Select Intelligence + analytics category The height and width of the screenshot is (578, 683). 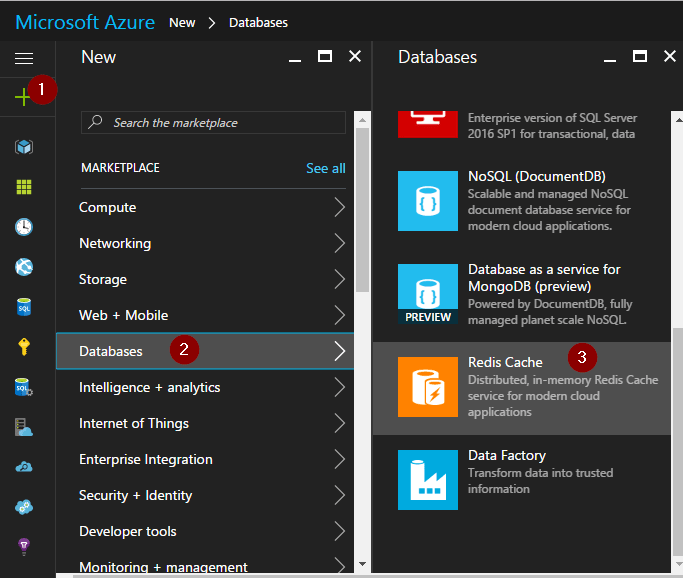[149, 388]
